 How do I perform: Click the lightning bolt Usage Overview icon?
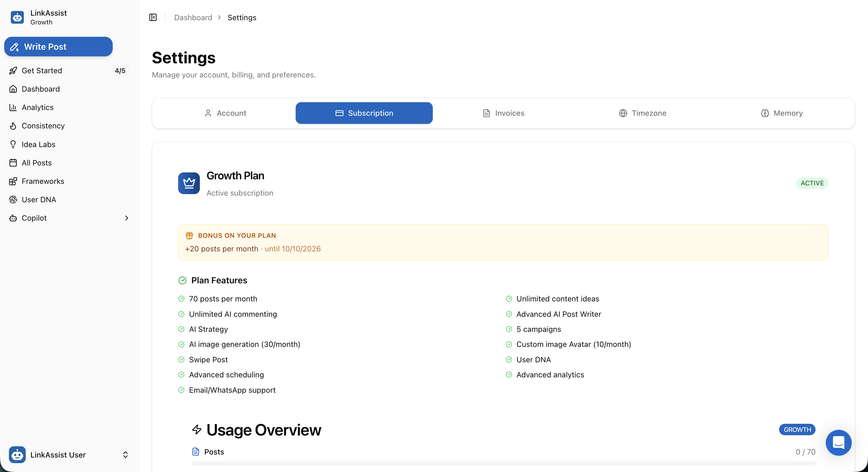coord(197,429)
